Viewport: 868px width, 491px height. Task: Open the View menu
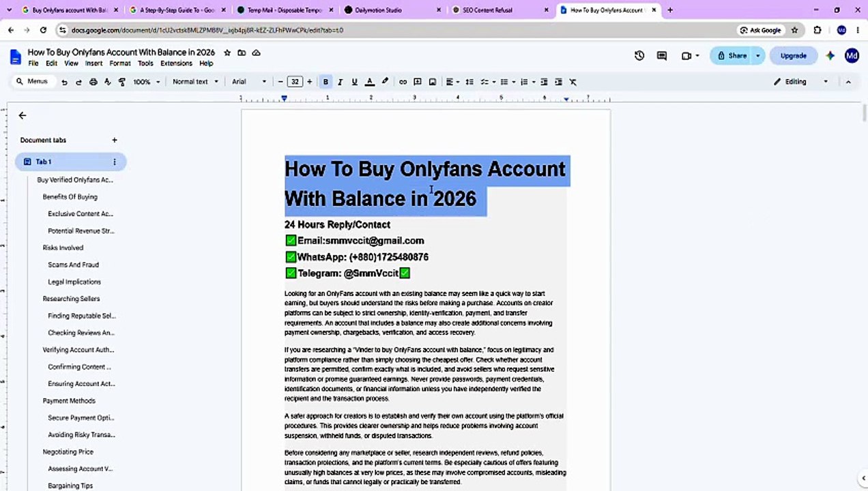coord(71,63)
